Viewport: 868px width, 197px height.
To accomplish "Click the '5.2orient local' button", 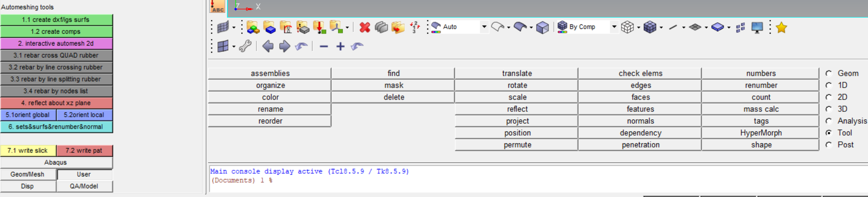I will pyautogui.click(x=85, y=115).
